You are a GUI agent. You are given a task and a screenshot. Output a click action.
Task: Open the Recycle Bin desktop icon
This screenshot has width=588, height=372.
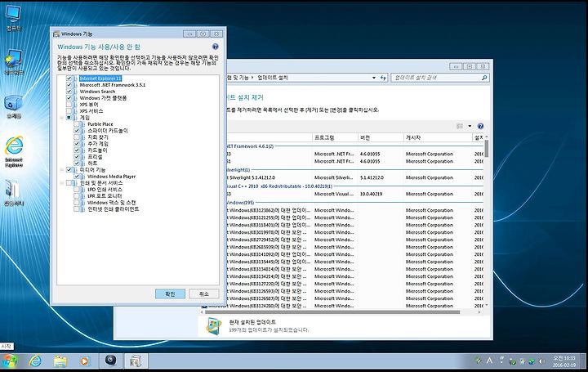click(14, 106)
